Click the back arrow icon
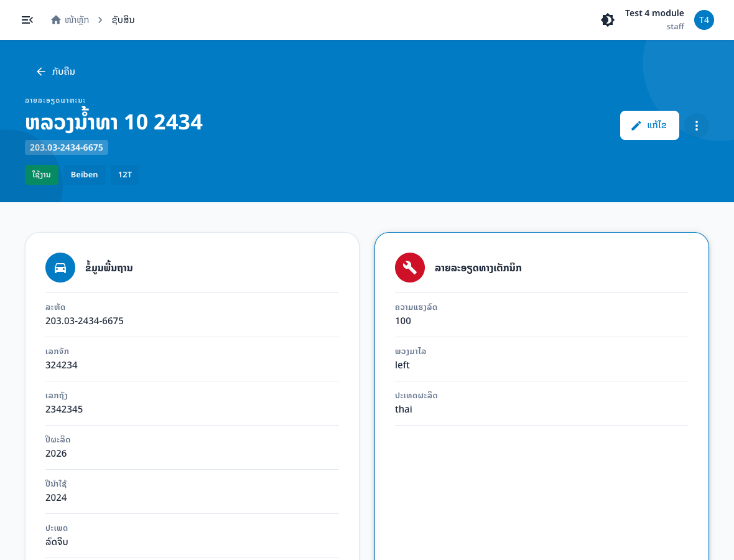Image resolution: width=734 pixels, height=560 pixels. tap(41, 71)
